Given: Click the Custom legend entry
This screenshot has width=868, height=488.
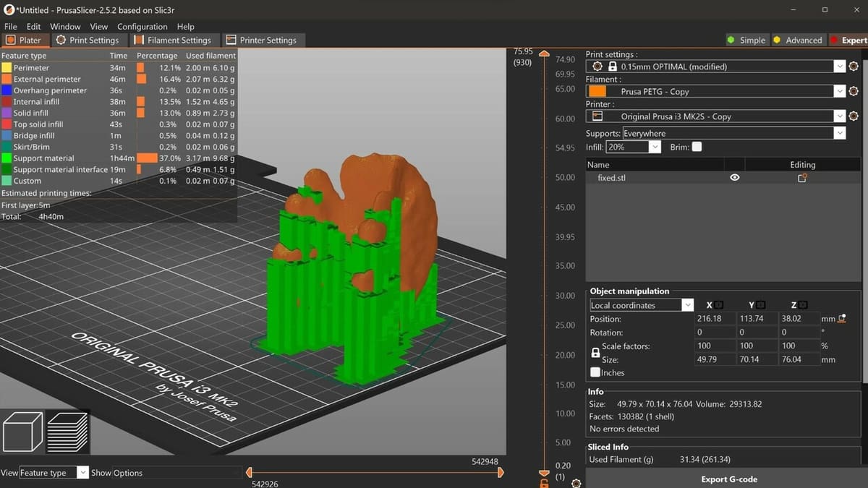Looking at the screenshot, I should point(22,181).
